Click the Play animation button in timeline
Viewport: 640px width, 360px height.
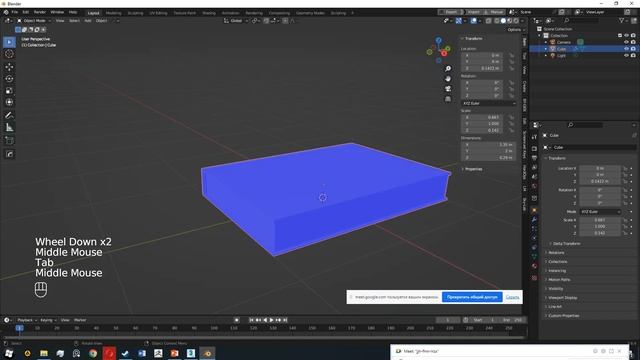coord(271,320)
